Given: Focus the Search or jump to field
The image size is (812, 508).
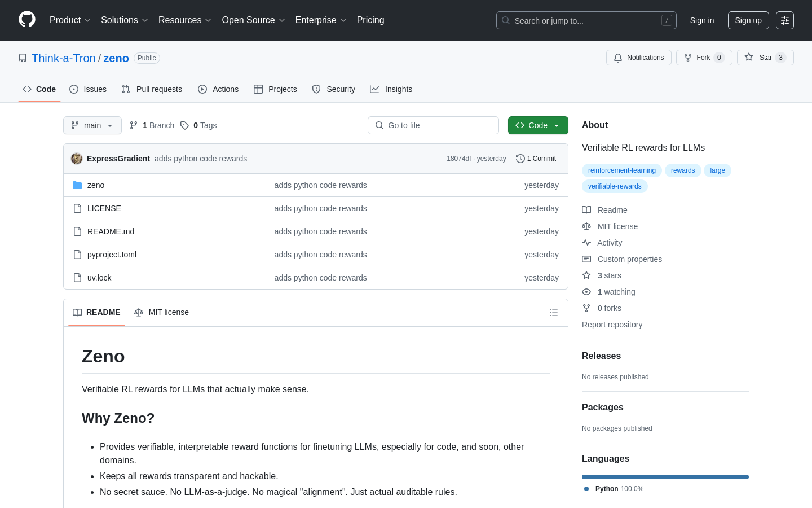Looking at the screenshot, I should pos(586,20).
